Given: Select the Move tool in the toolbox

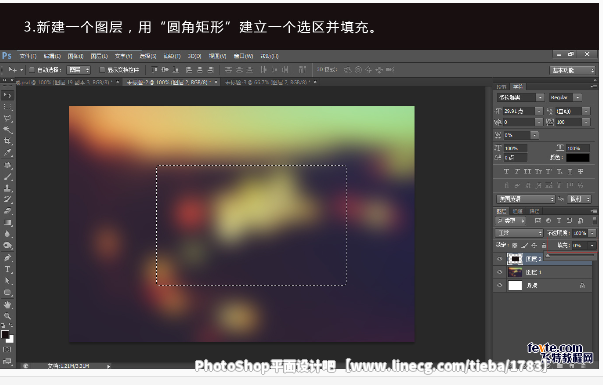Looking at the screenshot, I should click(x=7, y=95).
